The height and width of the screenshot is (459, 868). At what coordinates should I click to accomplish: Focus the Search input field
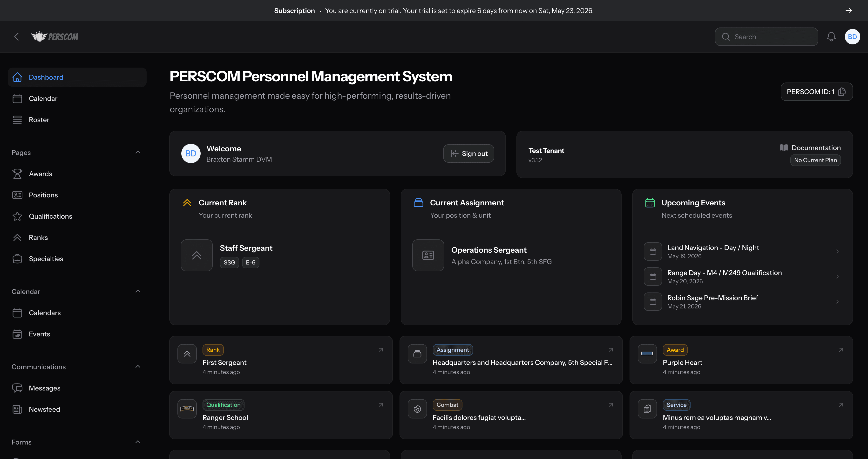(766, 37)
